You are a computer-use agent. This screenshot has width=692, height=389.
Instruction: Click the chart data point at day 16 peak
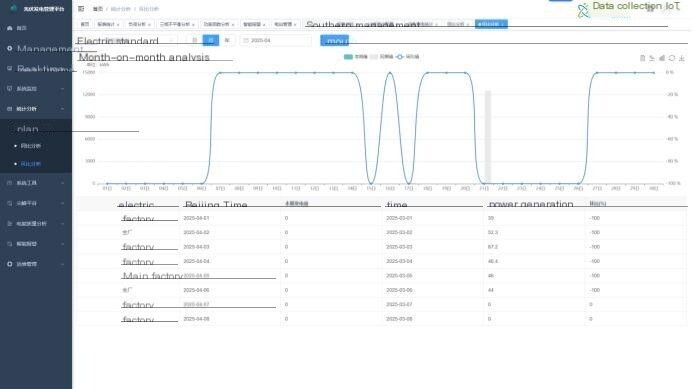tap(390, 72)
